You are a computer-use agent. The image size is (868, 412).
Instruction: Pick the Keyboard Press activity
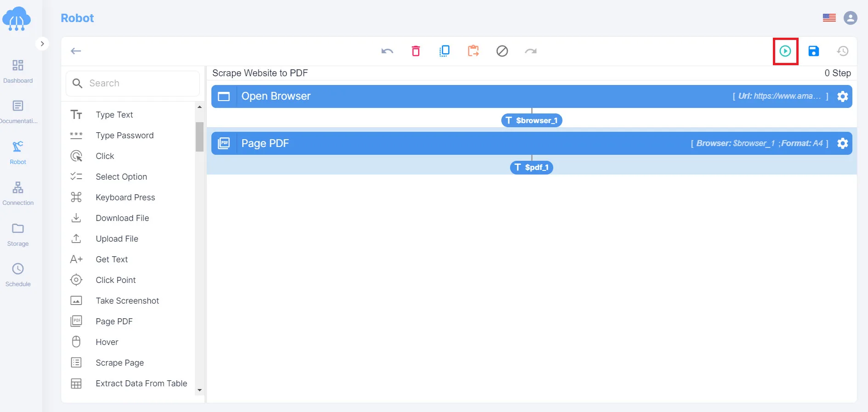(x=128, y=198)
